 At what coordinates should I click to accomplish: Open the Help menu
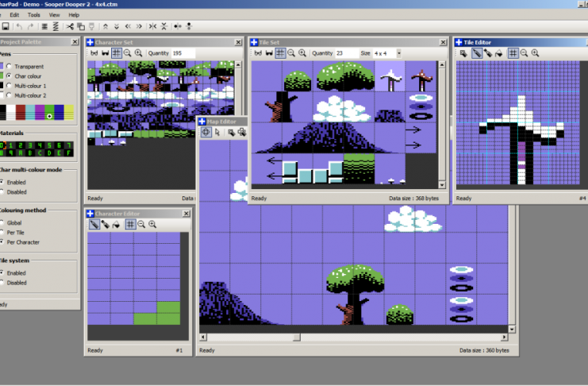(x=74, y=15)
